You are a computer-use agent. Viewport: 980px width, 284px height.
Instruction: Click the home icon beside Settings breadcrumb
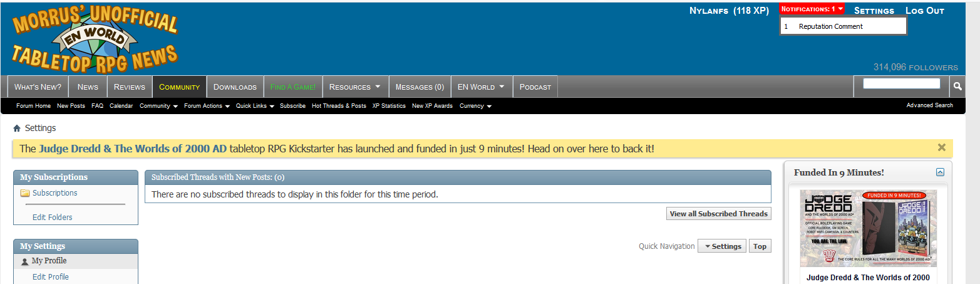[x=17, y=129]
